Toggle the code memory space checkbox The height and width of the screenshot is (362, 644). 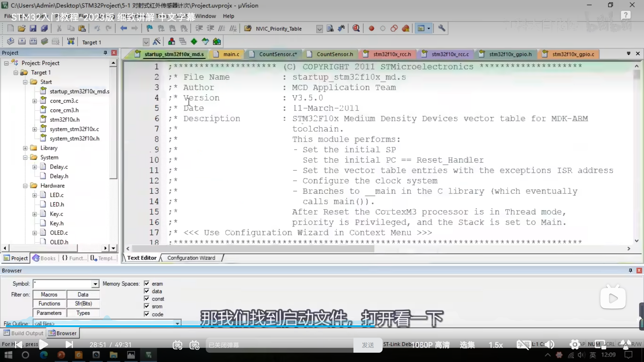point(147,314)
